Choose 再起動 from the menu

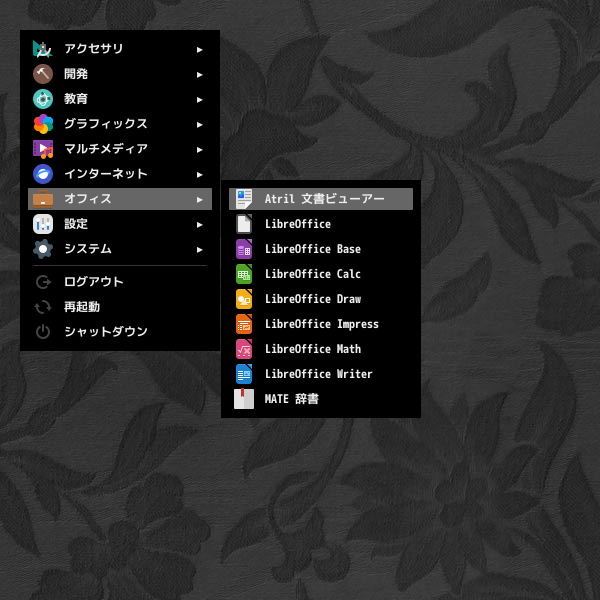coord(120,307)
